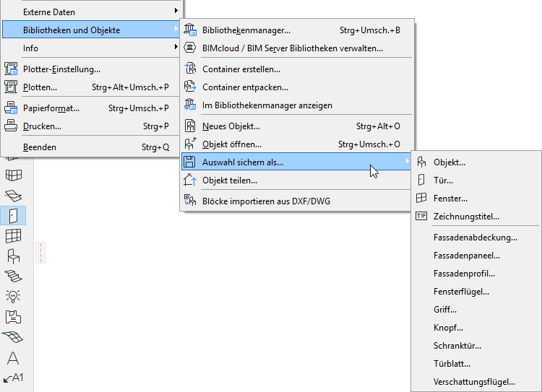Save selection as Fassadenpaneel...

(476, 256)
